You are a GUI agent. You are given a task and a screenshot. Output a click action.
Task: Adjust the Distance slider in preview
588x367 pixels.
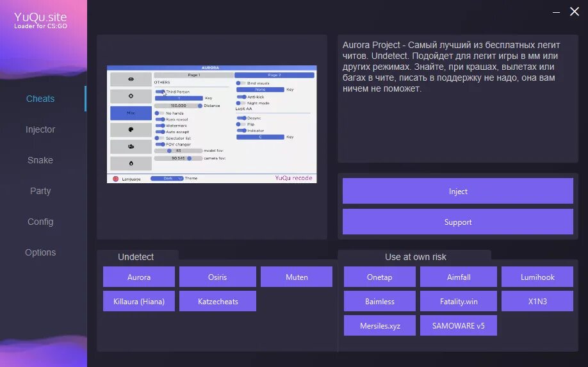179,106
